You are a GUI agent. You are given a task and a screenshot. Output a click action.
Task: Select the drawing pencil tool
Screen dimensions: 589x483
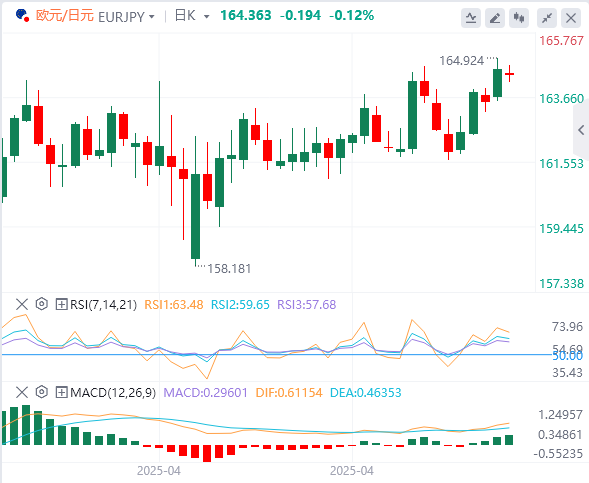[x=495, y=18]
